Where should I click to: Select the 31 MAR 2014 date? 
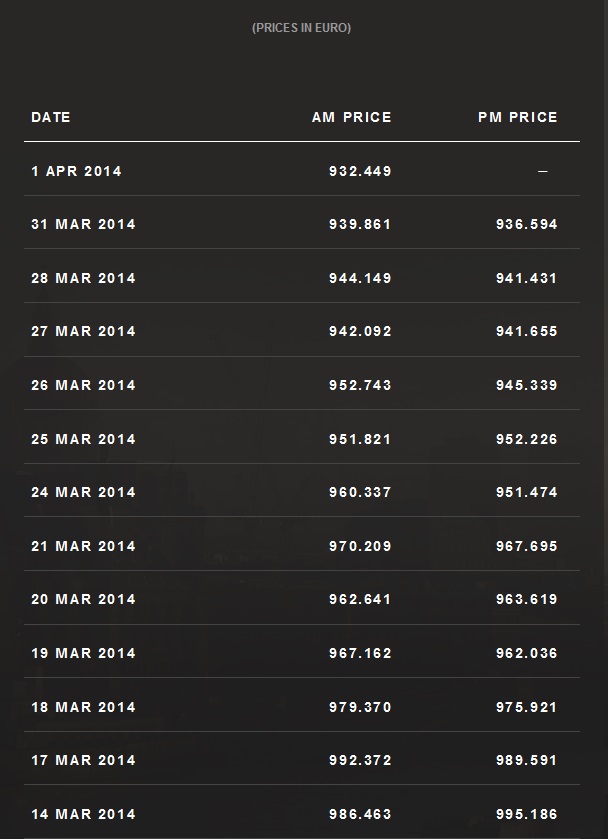83,224
